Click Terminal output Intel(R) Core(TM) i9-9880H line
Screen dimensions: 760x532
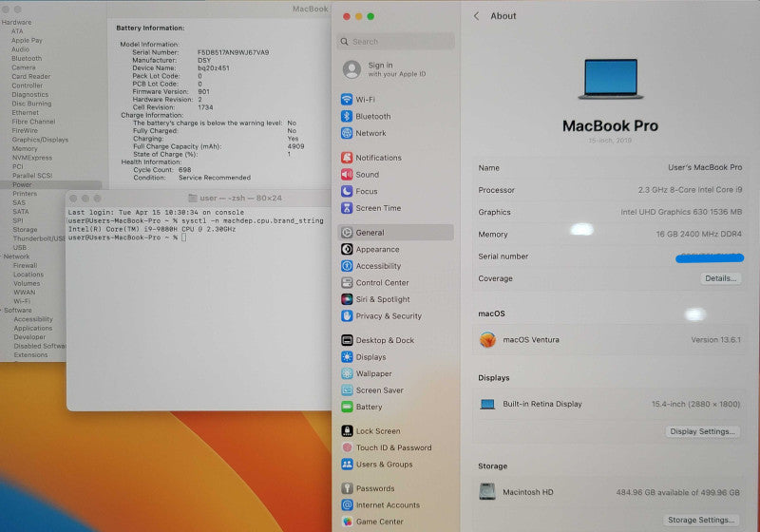click(x=152, y=229)
